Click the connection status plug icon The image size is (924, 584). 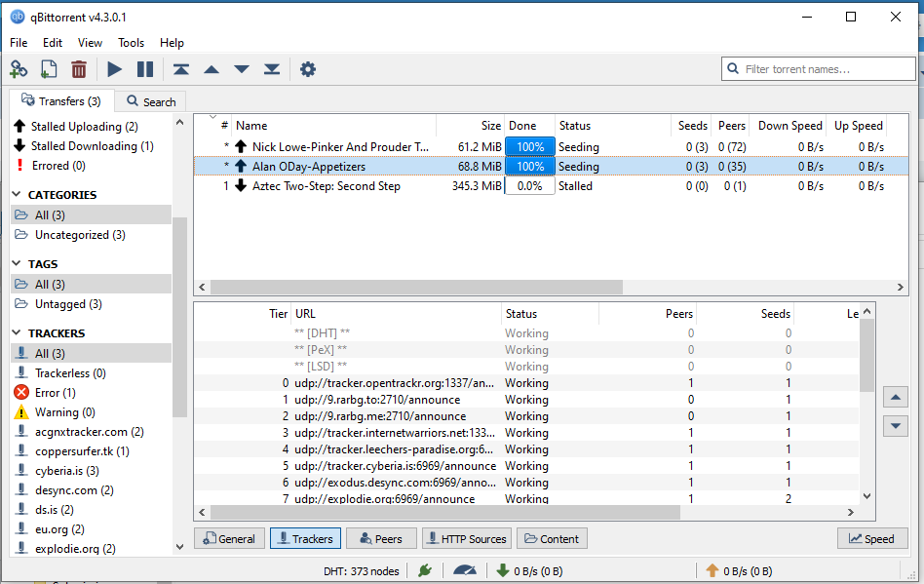pyautogui.click(x=425, y=570)
